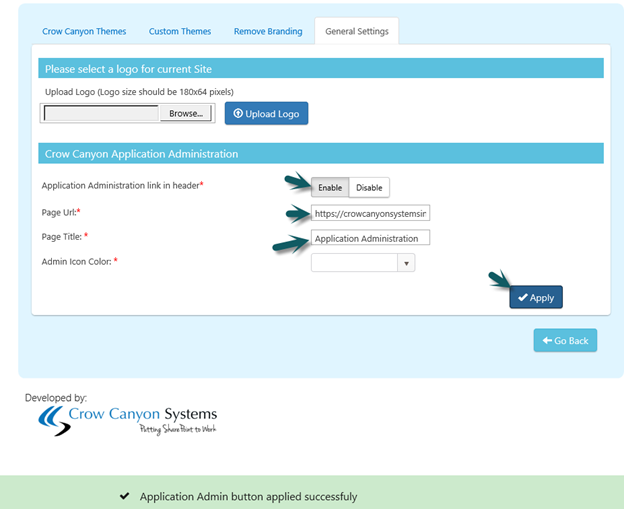The width and height of the screenshot is (624, 509).
Task: Click 'Please select a logo for current Site' header
Action: click(321, 68)
